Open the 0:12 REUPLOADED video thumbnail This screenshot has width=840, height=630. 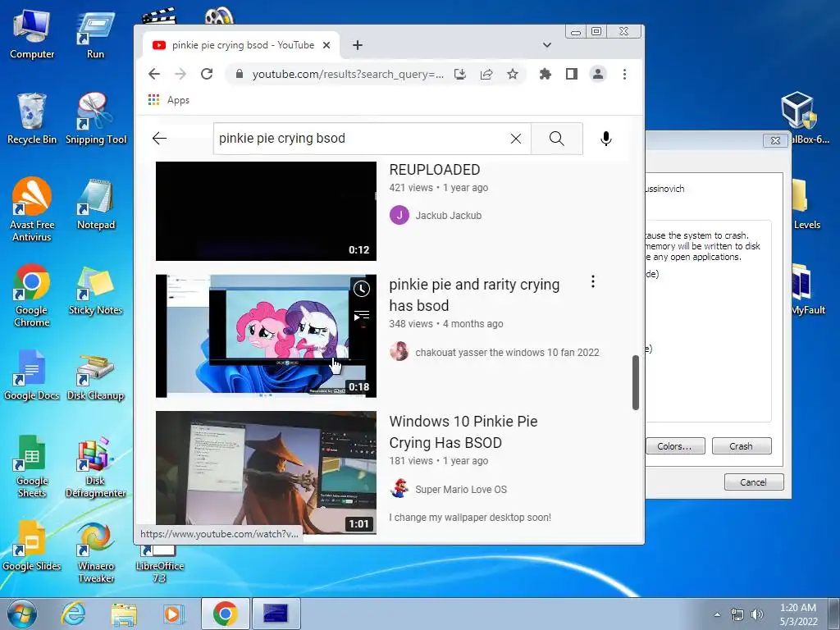(266, 211)
